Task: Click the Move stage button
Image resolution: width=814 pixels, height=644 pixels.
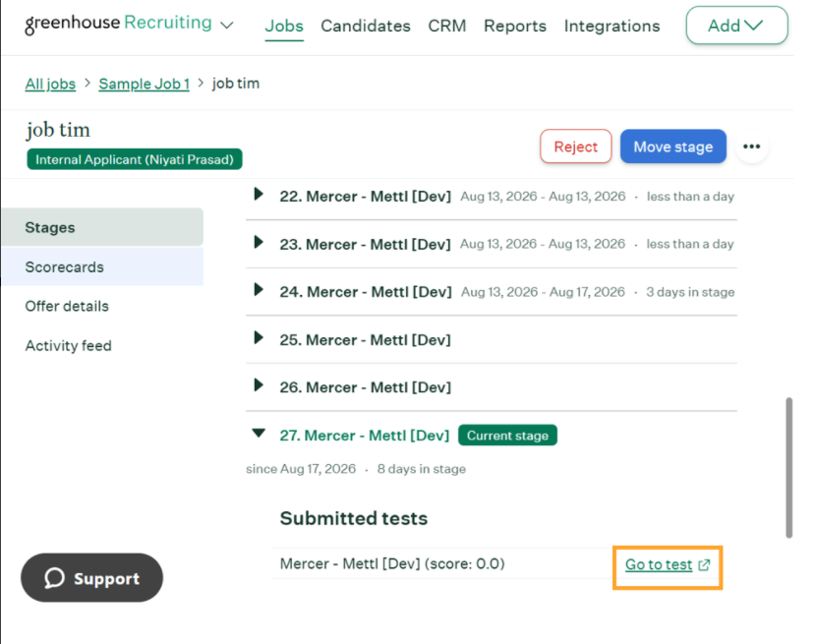Action: pos(673,146)
